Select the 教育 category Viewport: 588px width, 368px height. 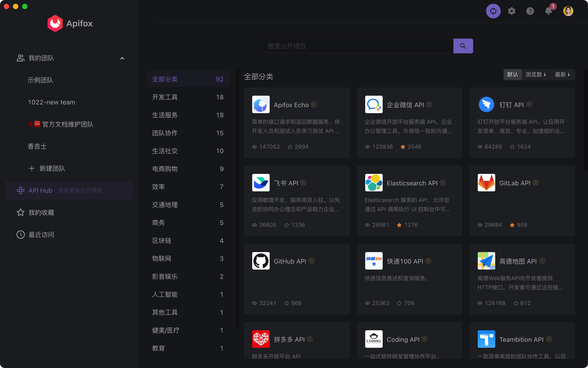[189, 348]
